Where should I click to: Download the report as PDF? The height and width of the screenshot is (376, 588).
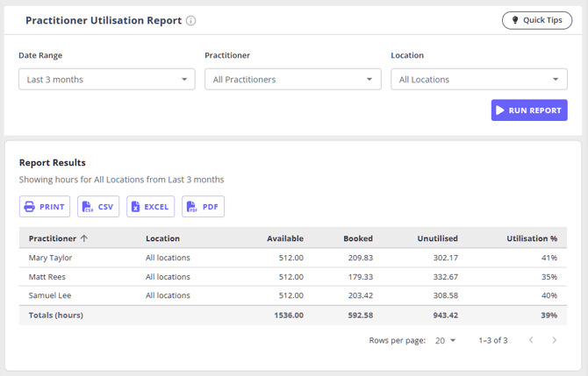pos(204,206)
